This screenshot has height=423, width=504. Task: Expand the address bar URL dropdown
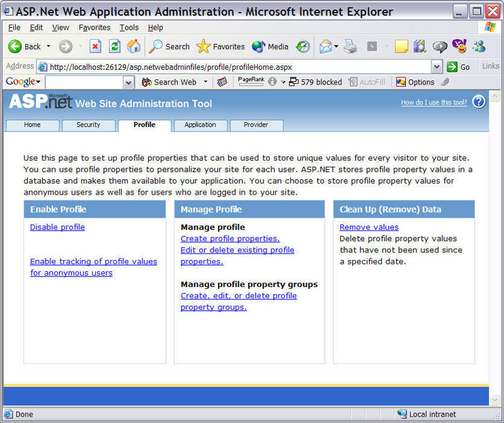pos(436,67)
